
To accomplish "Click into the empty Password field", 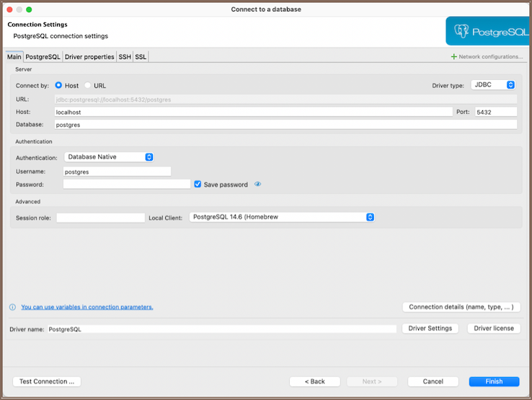I will [x=127, y=185].
